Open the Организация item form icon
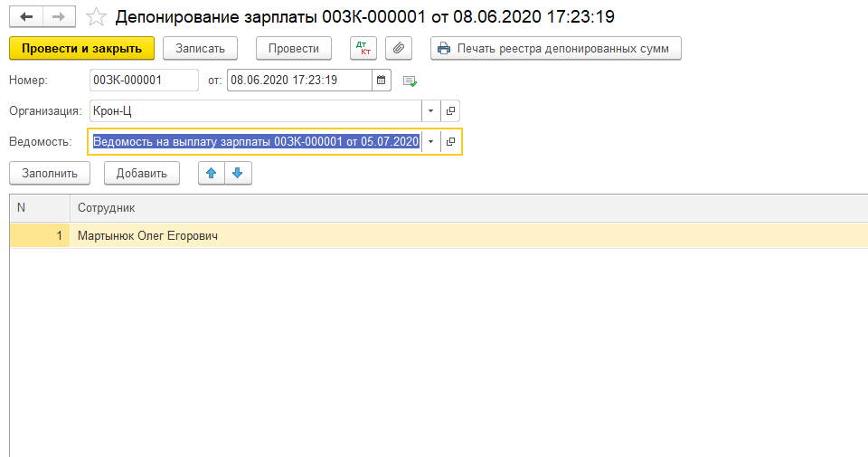 click(x=451, y=111)
